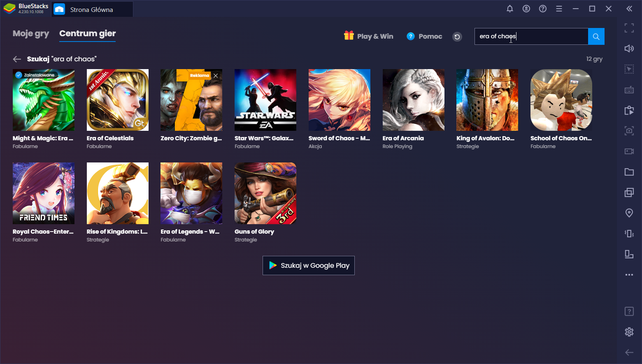
Task: Open the media folder icon
Action: [629, 172]
